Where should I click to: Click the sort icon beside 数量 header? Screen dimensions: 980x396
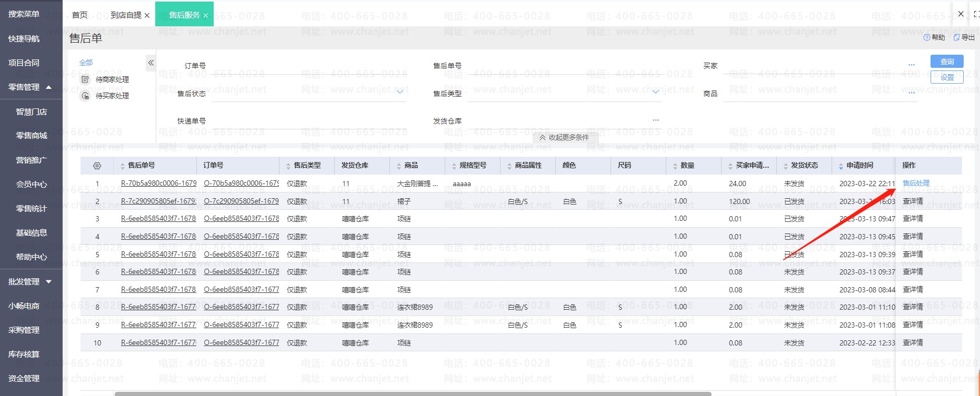(x=675, y=166)
